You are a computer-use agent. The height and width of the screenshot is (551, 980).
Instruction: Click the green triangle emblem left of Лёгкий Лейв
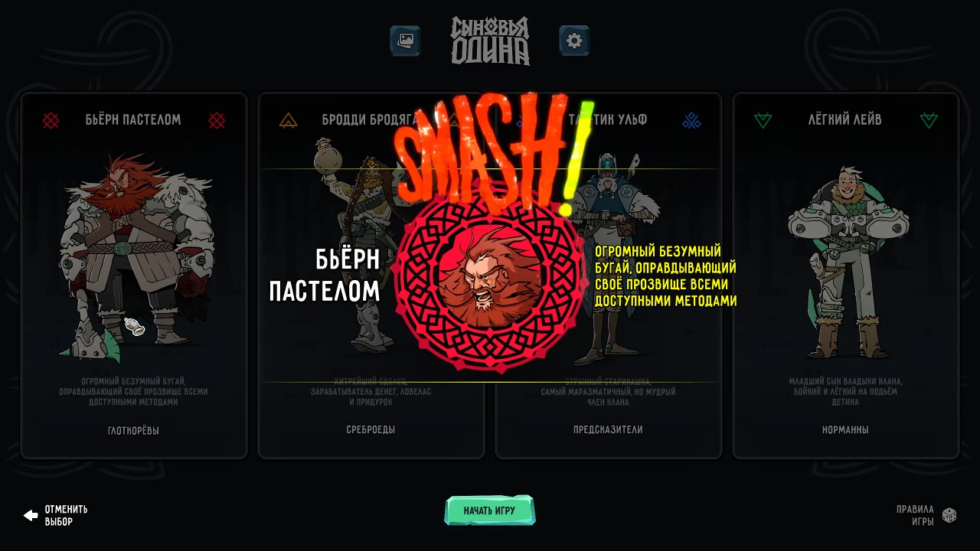[763, 120]
